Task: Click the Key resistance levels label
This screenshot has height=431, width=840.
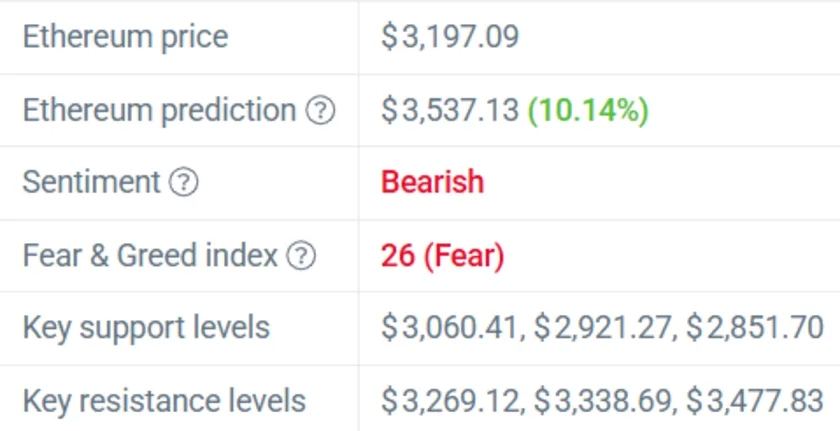Action: pyautogui.click(x=164, y=402)
